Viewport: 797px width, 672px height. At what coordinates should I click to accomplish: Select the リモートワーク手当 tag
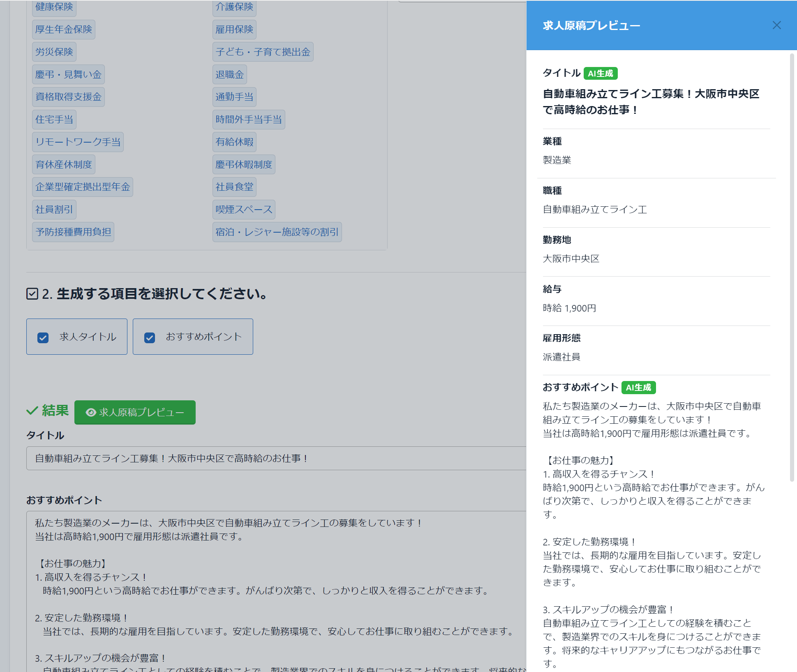click(78, 142)
